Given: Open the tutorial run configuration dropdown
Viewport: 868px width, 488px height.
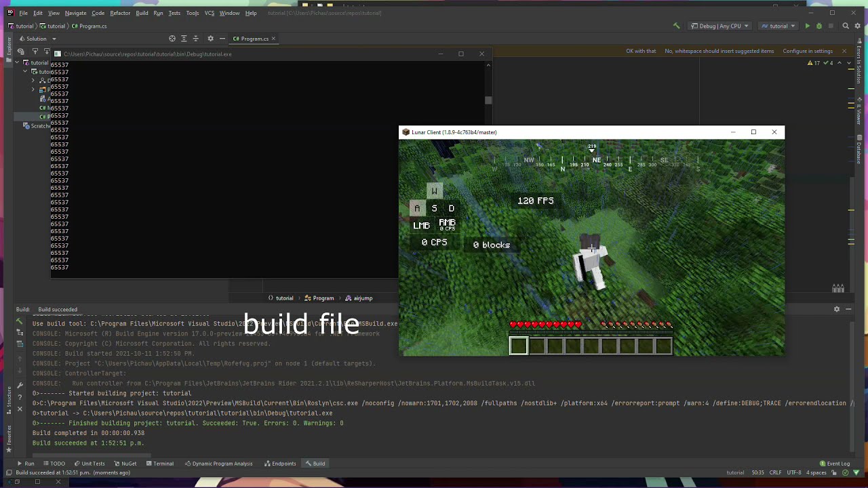Looking at the screenshot, I should 778,26.
